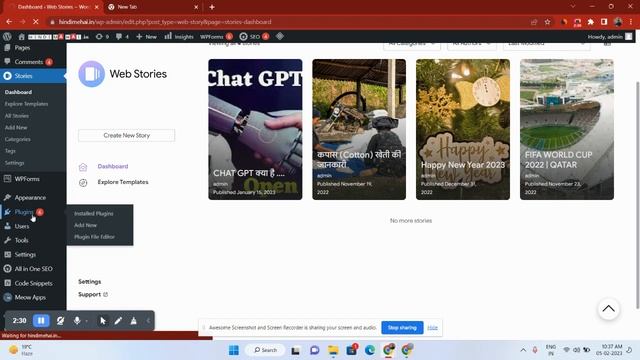
Task: Open the WordPress logo menu
Action: point(7,37)
